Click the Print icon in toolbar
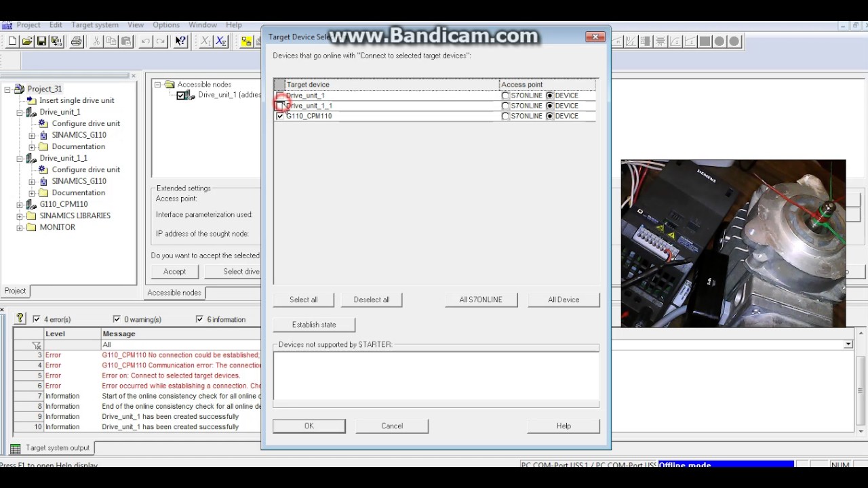868x488 pixels. click(x=76, y=41)
